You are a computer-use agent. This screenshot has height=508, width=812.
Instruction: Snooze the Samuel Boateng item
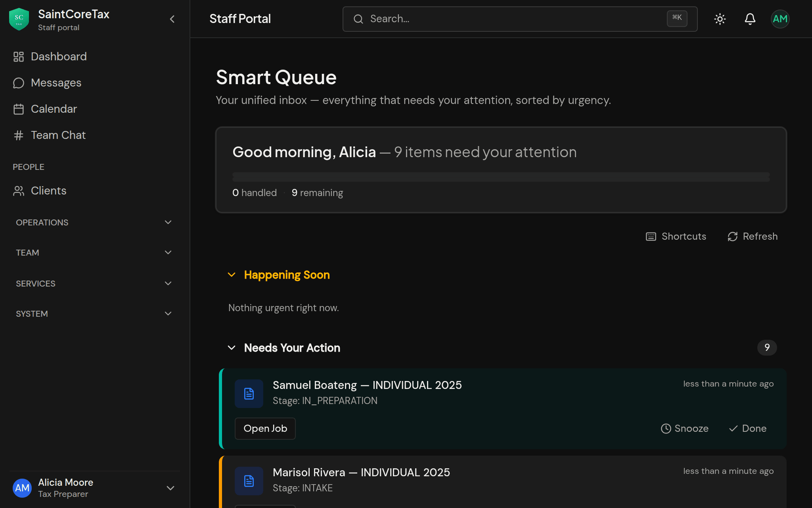point(685,429)
